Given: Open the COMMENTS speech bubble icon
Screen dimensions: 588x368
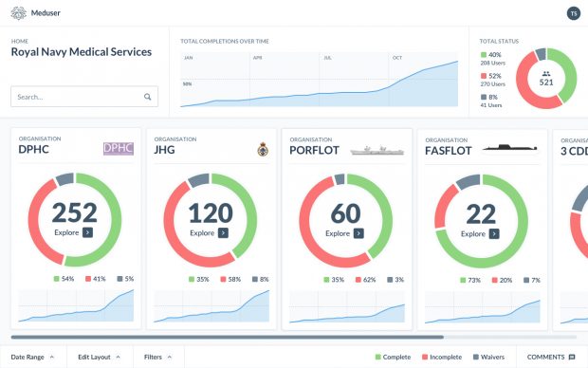Looking at the screenshot, I should (572, 358).
